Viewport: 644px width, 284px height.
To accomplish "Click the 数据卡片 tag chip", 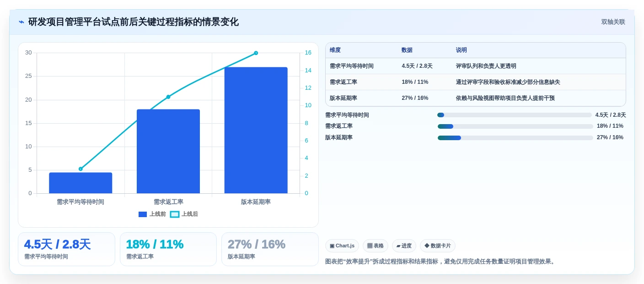I will pos(438,246).
